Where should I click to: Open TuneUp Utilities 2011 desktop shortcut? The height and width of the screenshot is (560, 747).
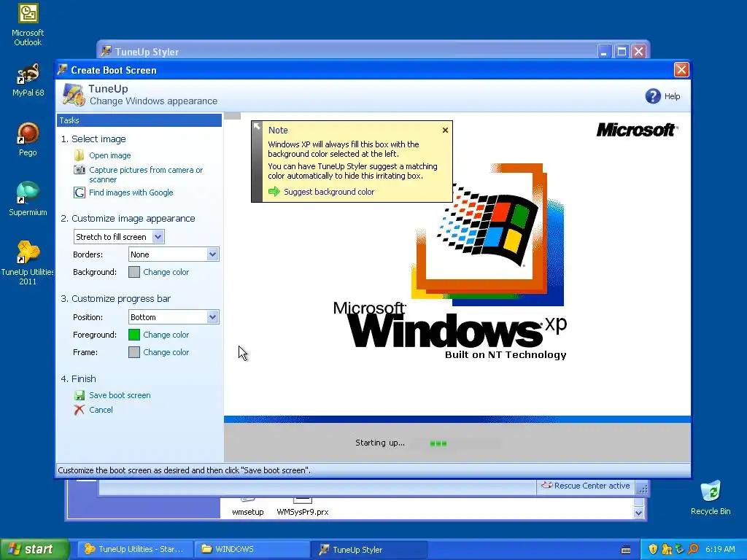coord(28,262)
